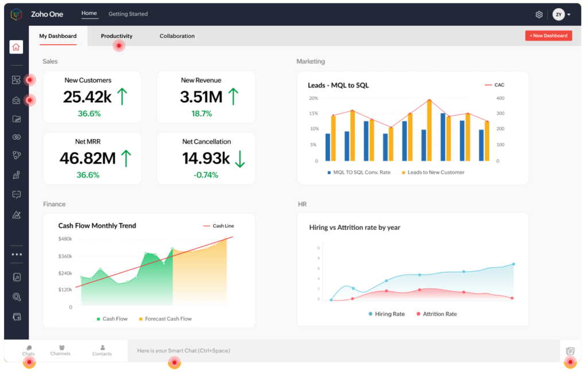
Task: Click the New Dashboard button
Action: click(548, 35)
